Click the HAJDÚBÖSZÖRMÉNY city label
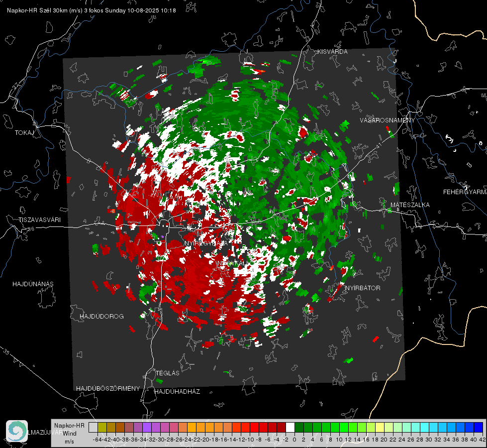Viewport: 487px width, 448px height. [x=108, y=389]
